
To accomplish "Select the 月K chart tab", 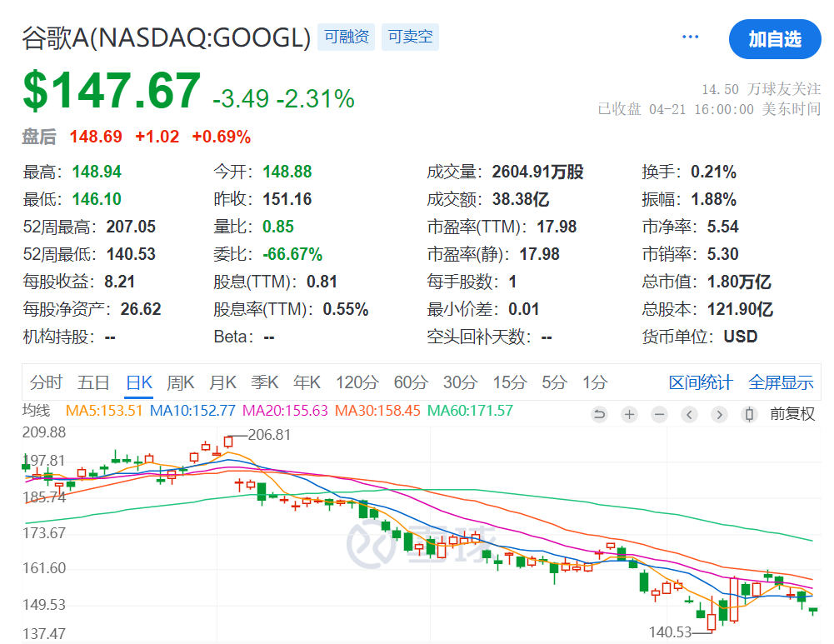I will 222,382.
